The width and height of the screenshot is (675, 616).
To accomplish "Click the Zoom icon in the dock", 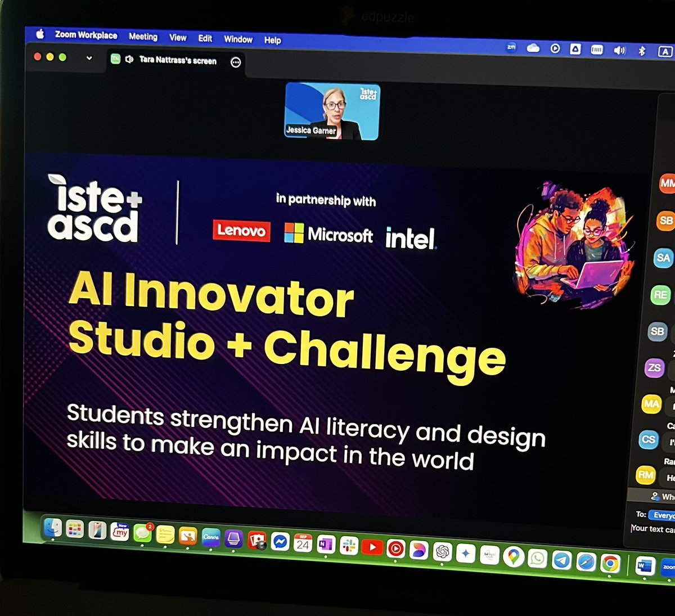I will (x=668, y=567).
